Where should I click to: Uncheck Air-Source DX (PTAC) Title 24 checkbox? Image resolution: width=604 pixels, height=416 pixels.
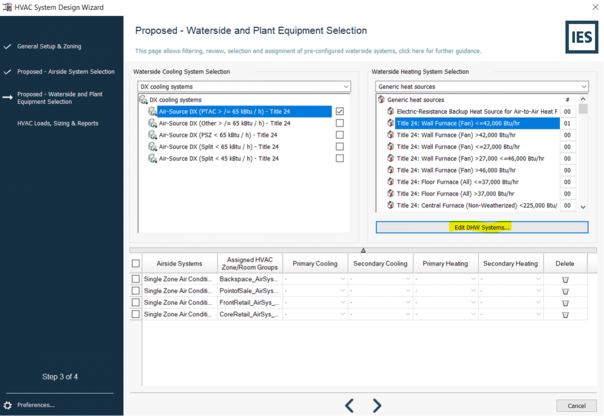coord(340,112)
